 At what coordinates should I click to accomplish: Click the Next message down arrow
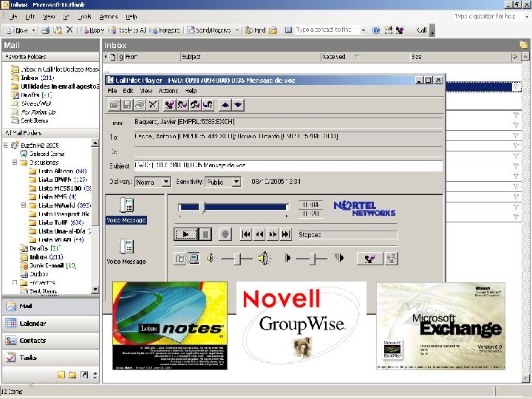[x=238, y=105]
